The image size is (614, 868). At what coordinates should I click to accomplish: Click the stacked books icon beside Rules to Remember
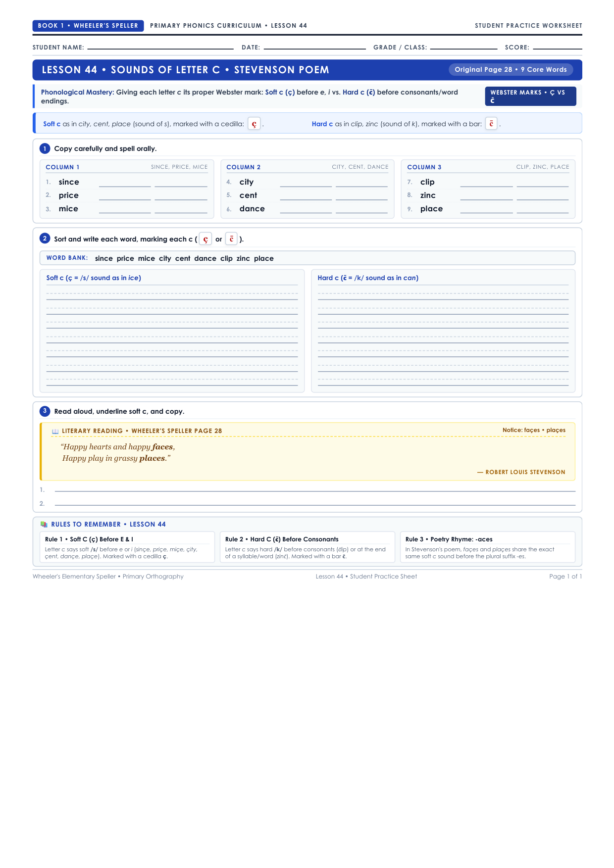(44, 525)
